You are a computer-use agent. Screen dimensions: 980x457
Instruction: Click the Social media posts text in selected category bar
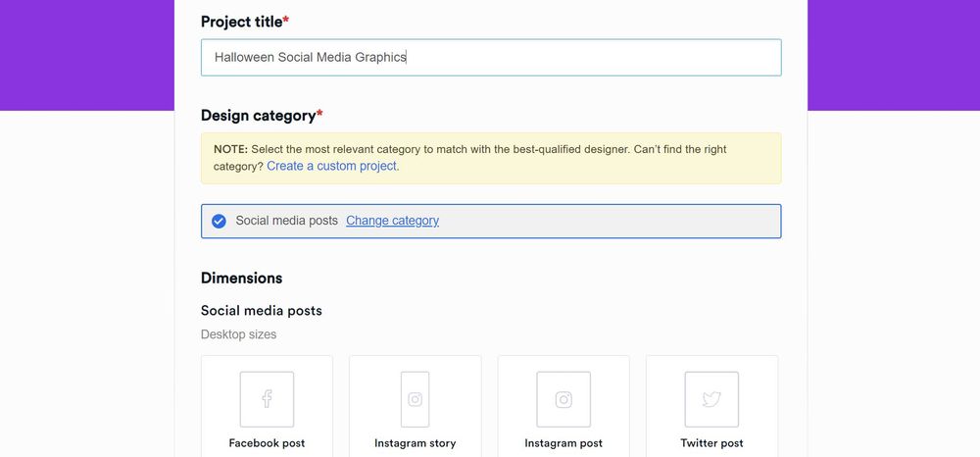(286, 221)
